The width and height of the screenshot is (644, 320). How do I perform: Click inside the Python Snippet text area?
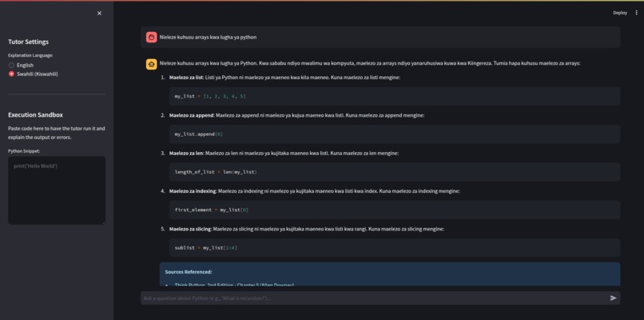[57, 190]
